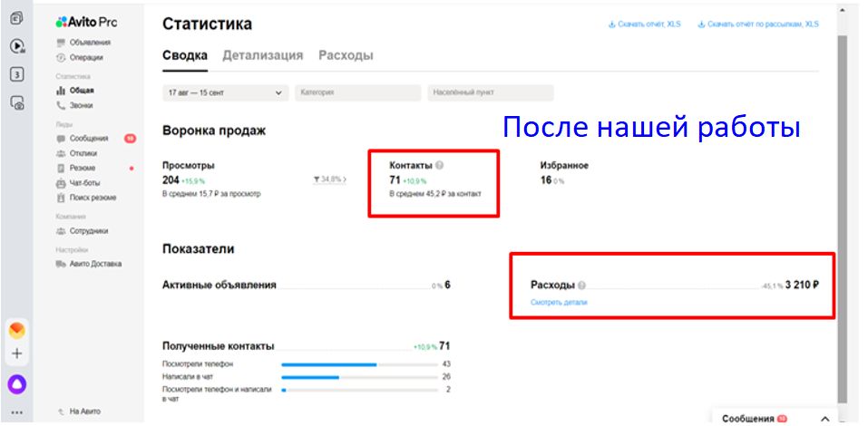Switch to the Сводка tab
Image resolution: width=868 pixels, height=426 pixels.
(x=185, y=56)
